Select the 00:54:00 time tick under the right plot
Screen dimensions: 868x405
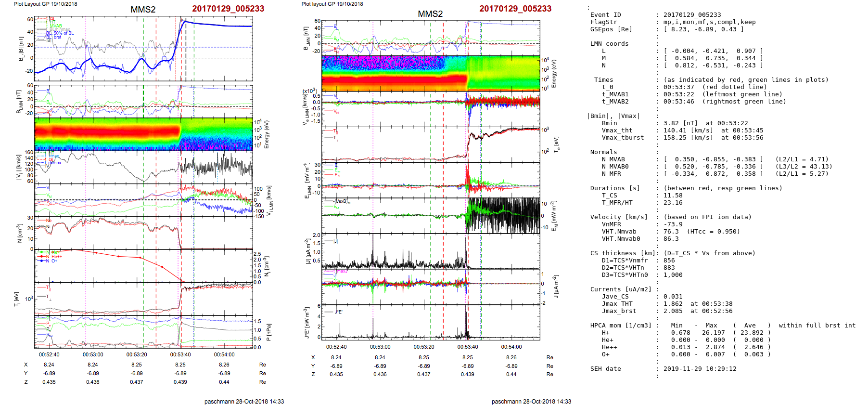coord(511,347)
